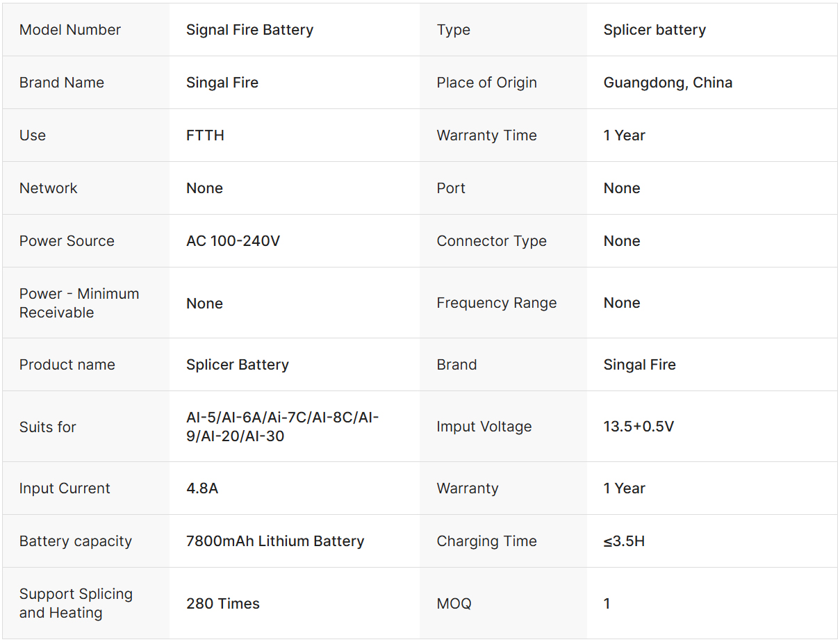Click the "≤3.5H" charging time value
Screen dimensions: 840x642
[624, 541]
